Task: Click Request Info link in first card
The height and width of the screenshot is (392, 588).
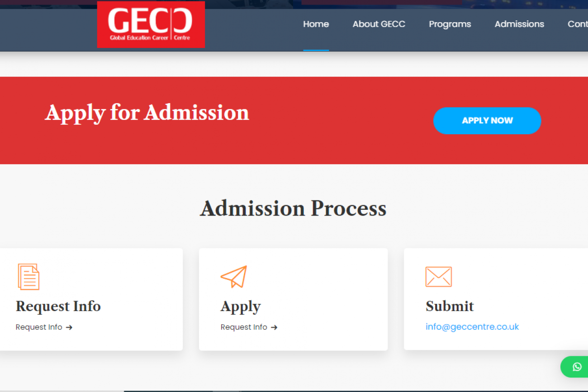Action: point(39,327)
